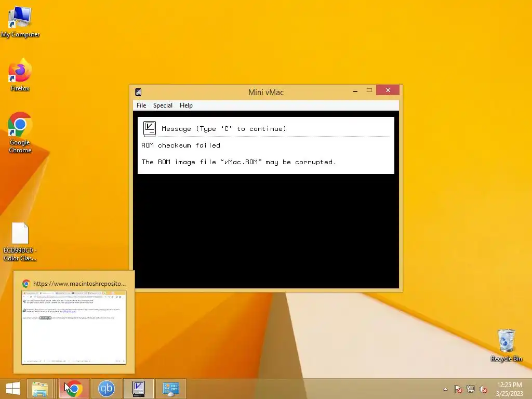Click the Mini vMac taskbar button
The image size is (532, 399).
point(138,389)
